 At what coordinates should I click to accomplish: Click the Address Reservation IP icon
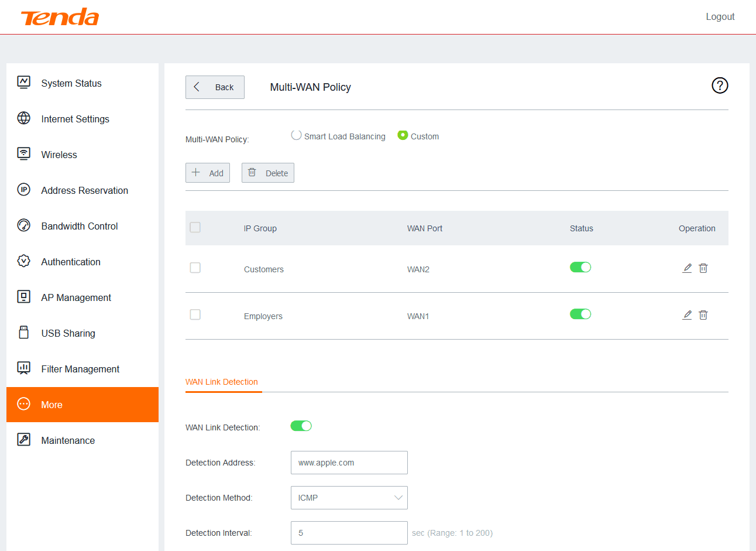coord(24,189)
